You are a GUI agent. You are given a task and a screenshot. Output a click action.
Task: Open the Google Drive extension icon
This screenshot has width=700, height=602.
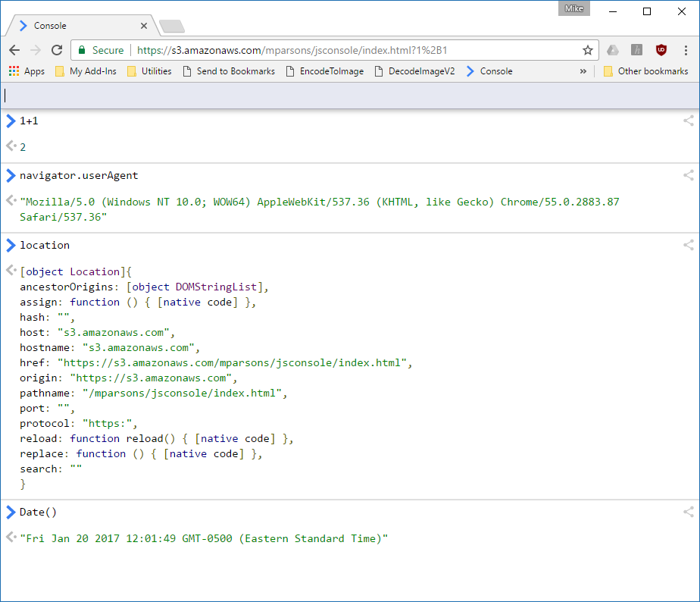(x=612, y=50)
